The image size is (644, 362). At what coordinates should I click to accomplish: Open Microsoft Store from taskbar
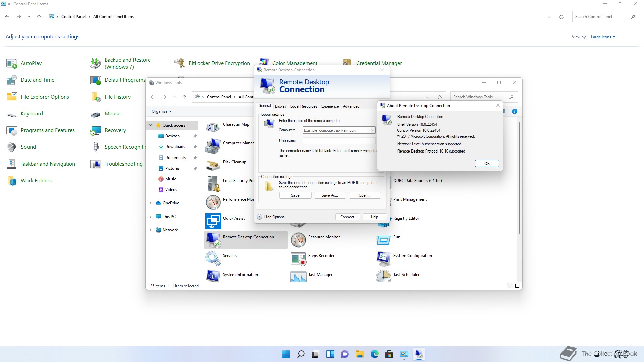[389, 354]
